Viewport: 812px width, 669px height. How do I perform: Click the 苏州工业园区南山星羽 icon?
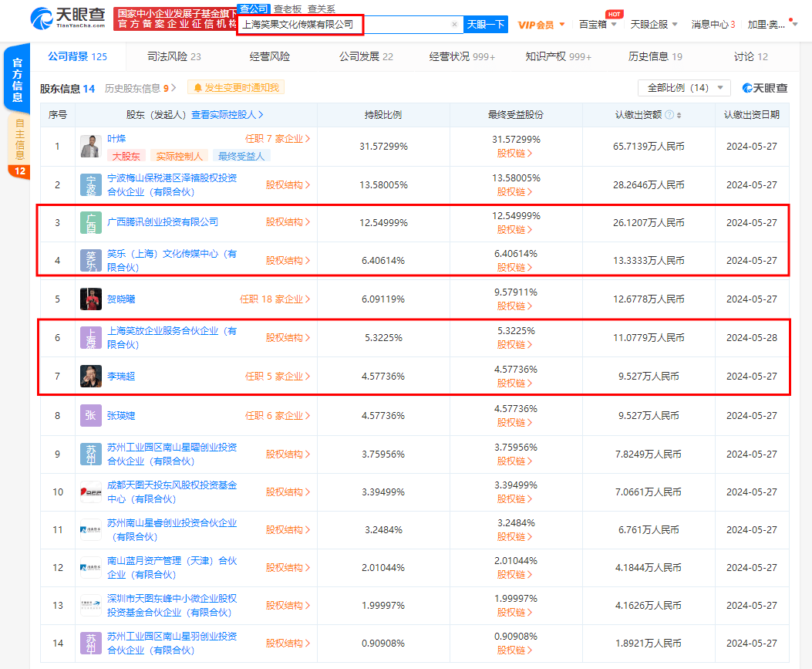[91, 644]
